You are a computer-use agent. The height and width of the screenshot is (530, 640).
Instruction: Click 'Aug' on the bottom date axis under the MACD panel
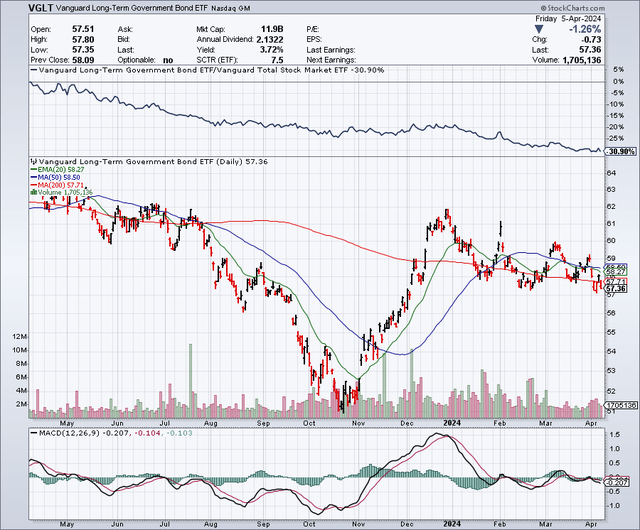pos(211,524)
